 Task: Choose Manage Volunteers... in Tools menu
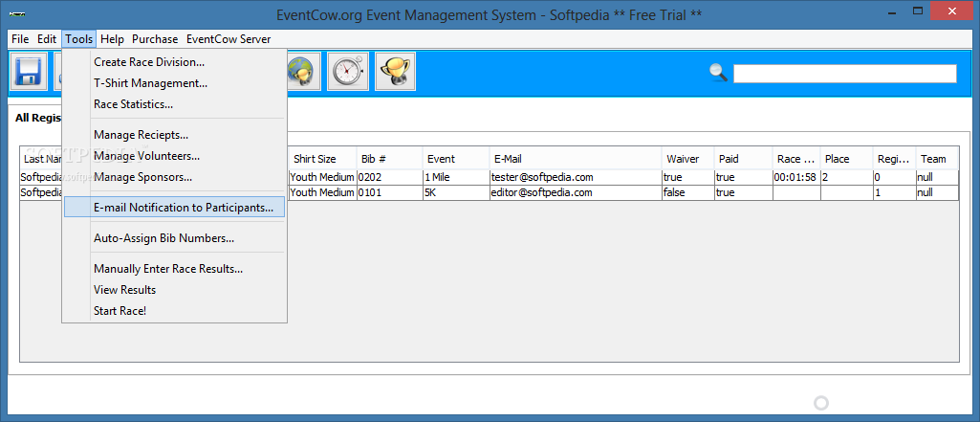click(x=174, y=156)
